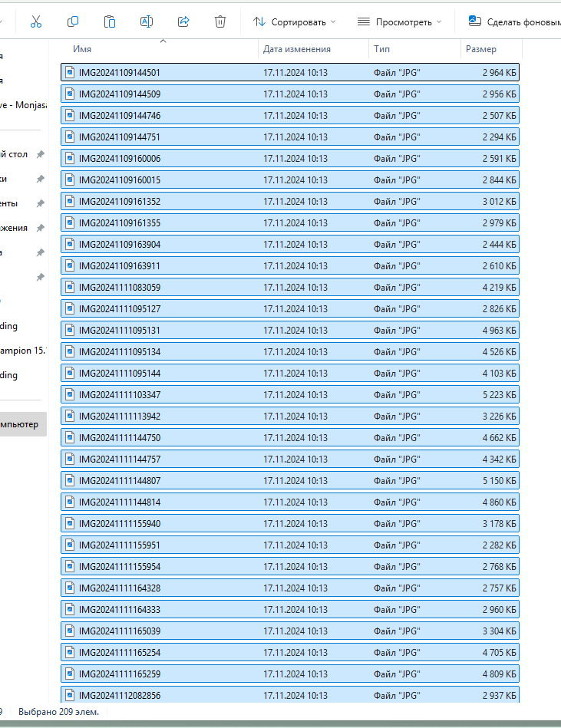Select file name IMG20241111144807
The width and height of the screenshot is (561, 728).
[x=120, y=480]
